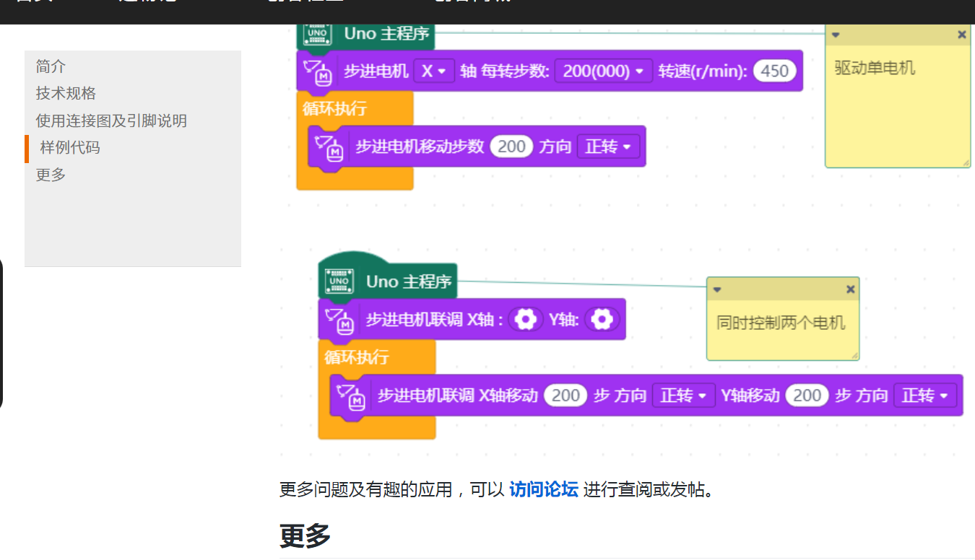Open the Y轴移动 正转 direction dropdown
Image resolution: width=975 pixels, height=560 pixels.
coord(925,395)
